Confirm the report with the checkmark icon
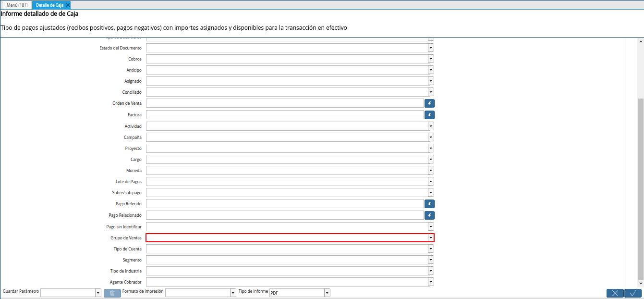The image size is (644, 299). point(632,293)
